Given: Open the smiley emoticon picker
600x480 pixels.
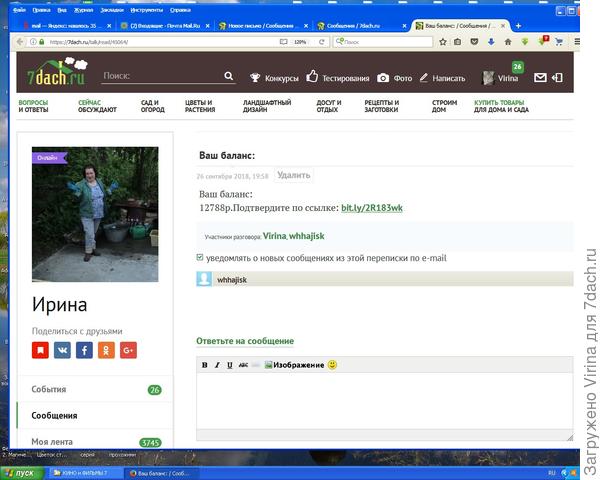Looking at the screenshot, I should coord(332,365).
